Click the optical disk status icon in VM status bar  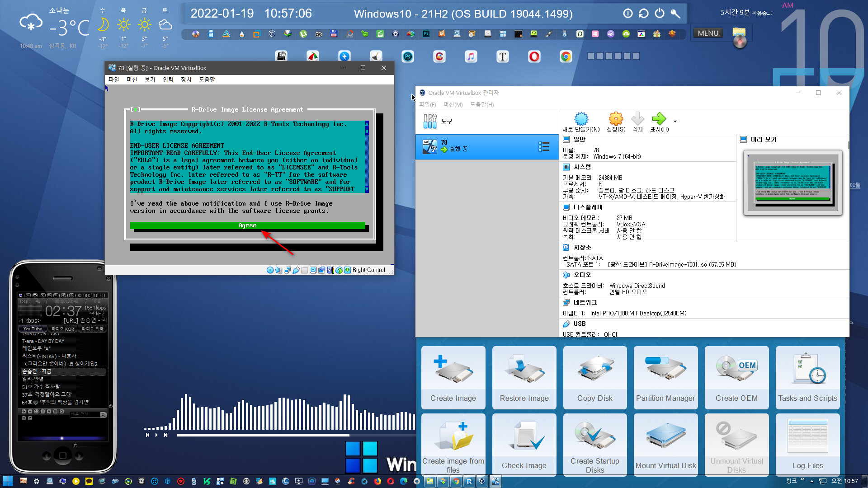[x=270, y=270]
